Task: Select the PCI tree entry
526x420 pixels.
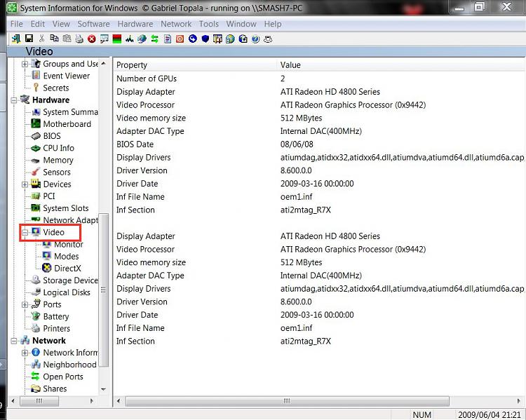Action: [49, 196]
